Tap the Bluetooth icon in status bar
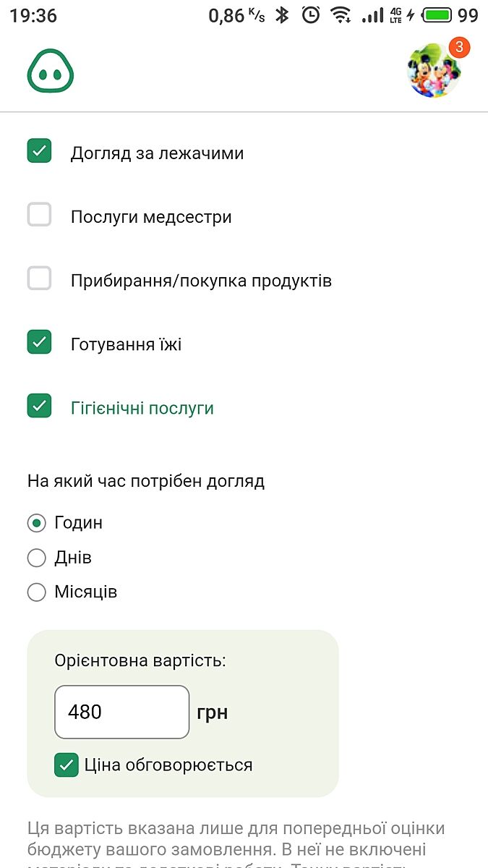488x868 pixels. pos(283,15)
